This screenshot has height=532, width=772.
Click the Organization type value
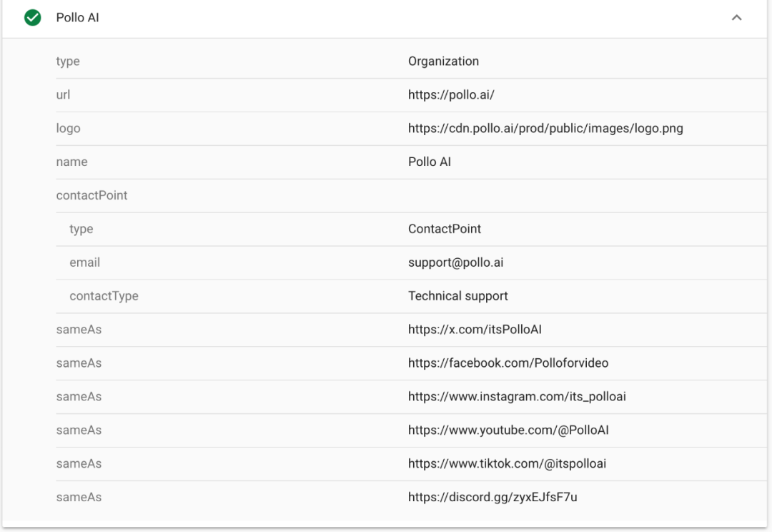pyautogui.click(x=443, y=61)
